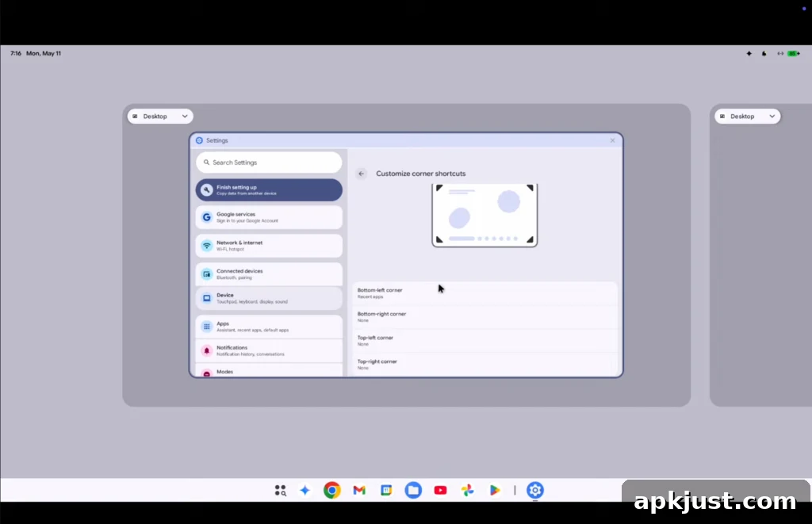Click the Connected devices icon
The width and height of the screenshot is (812, 524).
click(x=207, y=274)
